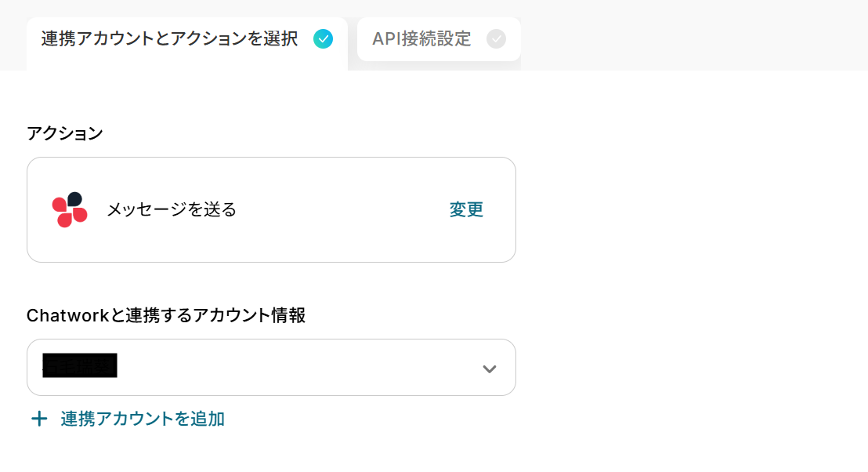Click the 変更 link to change action
The width and height of the screenshot is (868, 472).
pos(466,209)
